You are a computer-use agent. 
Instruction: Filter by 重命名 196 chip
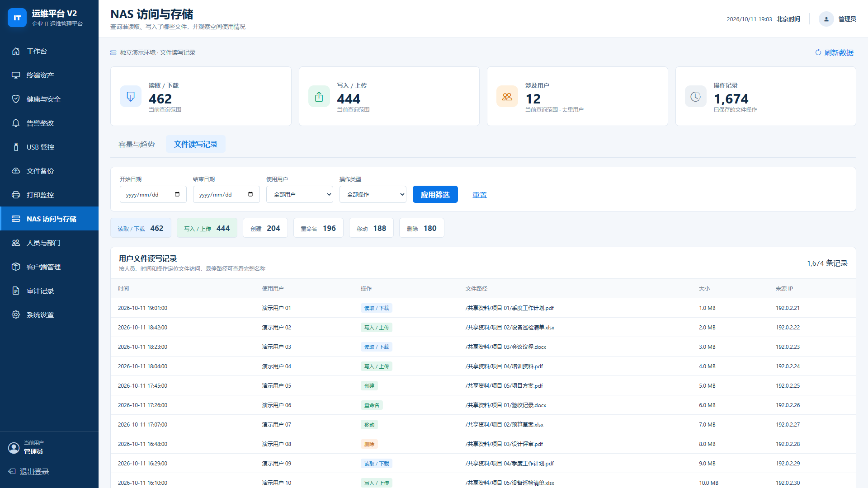click(x=318, y=228)
